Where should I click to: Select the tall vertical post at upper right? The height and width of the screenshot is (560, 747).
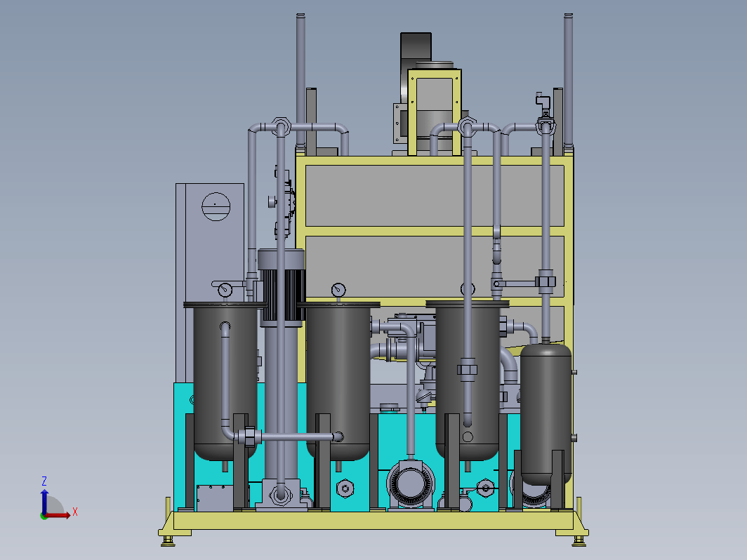tap(568, 81)
